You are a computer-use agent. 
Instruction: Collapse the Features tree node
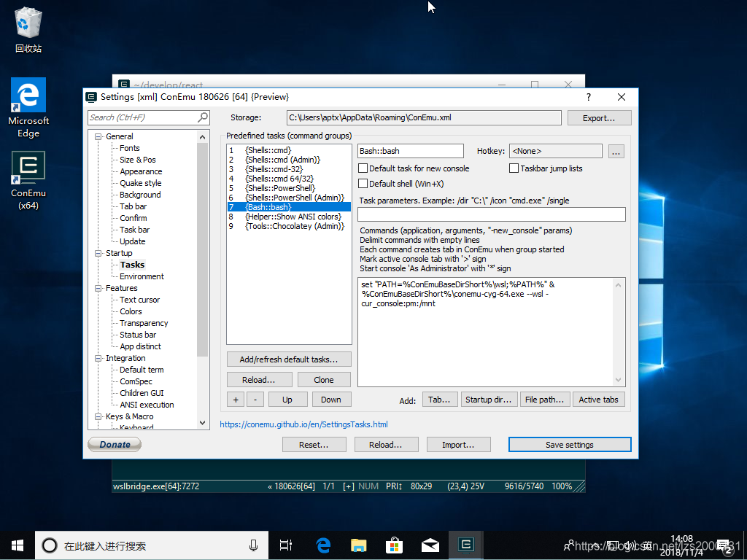(98, 289)
